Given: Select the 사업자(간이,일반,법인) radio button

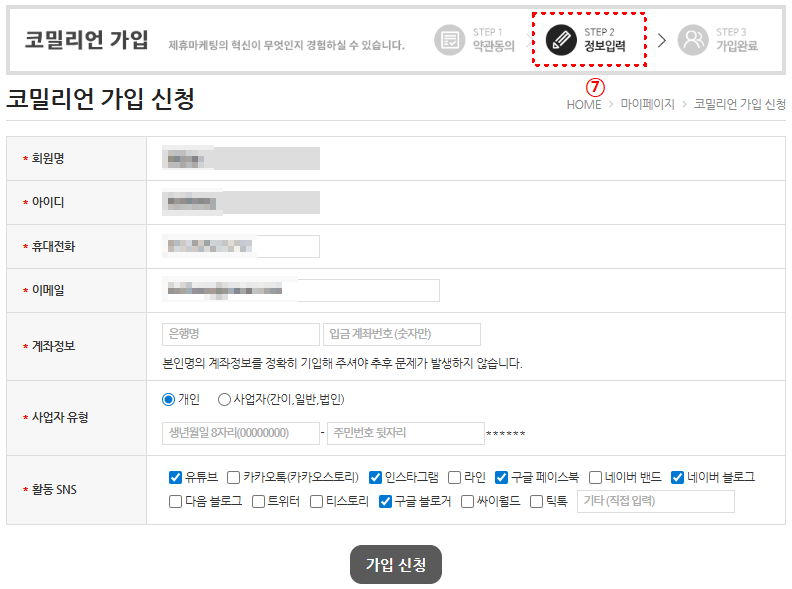Looking at the screenshot, I should pyautogui.click(x=224, y=399).
